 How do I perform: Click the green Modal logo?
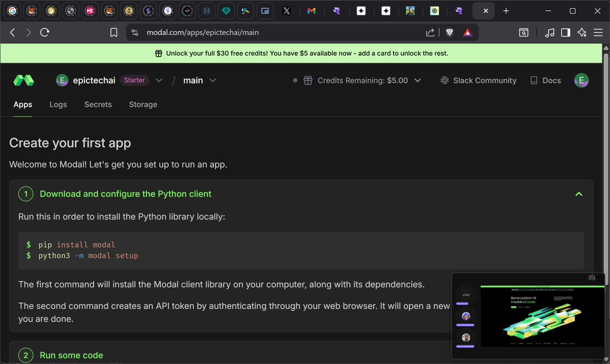click(24, 80)
